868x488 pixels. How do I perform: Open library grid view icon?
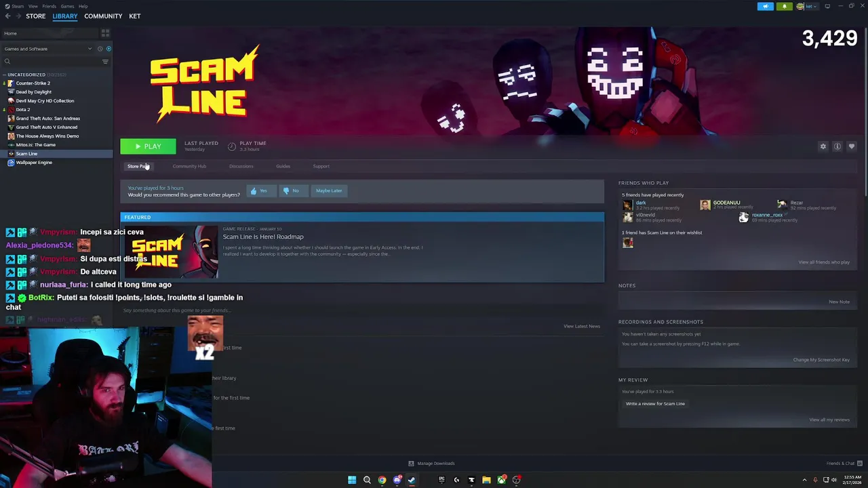(105, 33)
